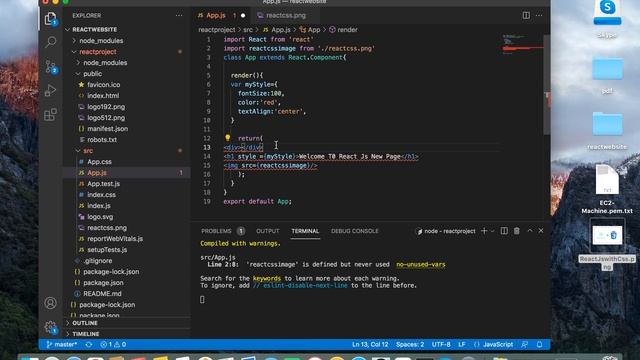Click the editor minimap
This screenshot has width=640, height=360.
coord(522,45)
